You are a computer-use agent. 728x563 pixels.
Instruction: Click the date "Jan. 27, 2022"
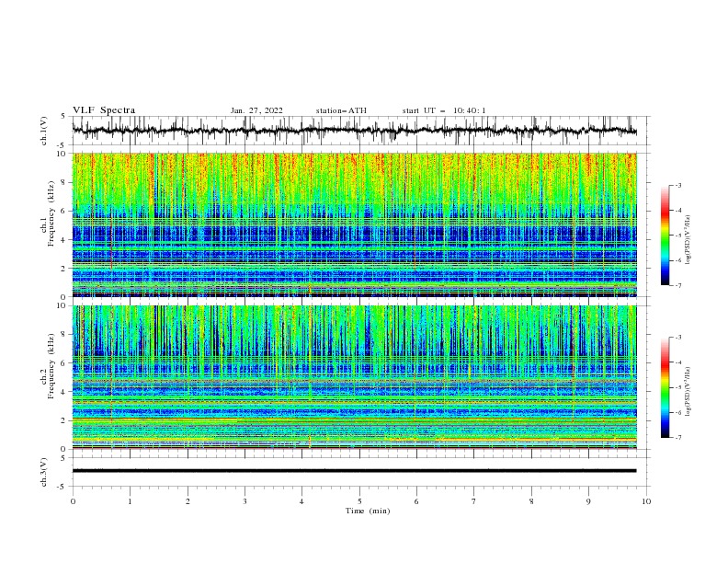(256, 110)
